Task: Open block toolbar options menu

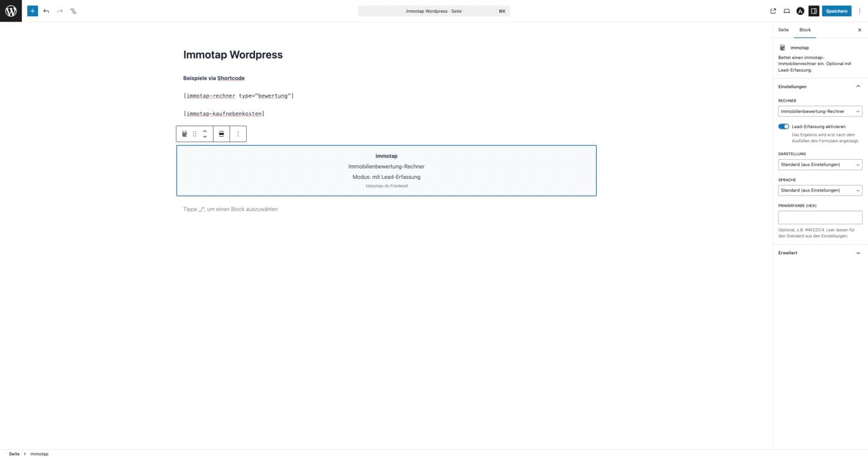Action: pyautogui.click(x=238, y=134)
